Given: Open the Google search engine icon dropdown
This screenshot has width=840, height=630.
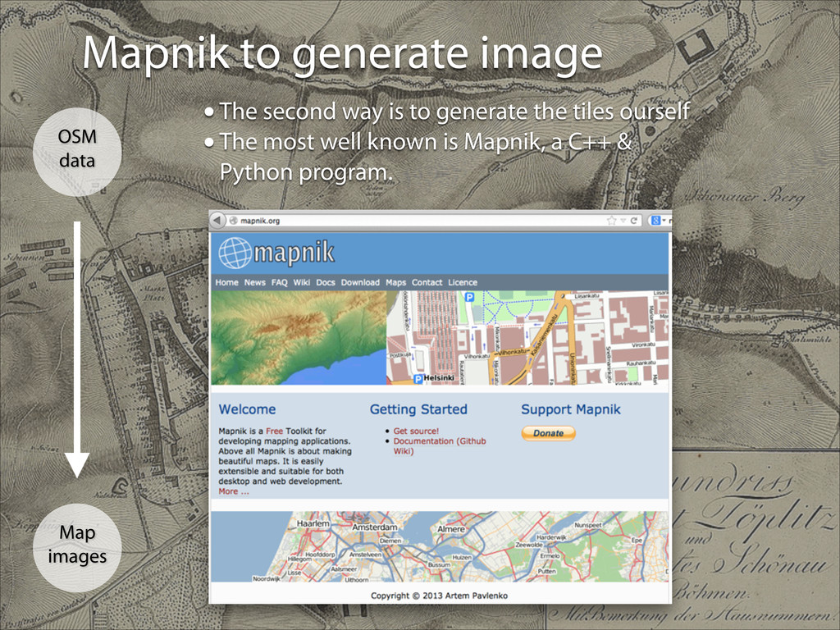Looking at the screenshot, I should tap(658, 221).
